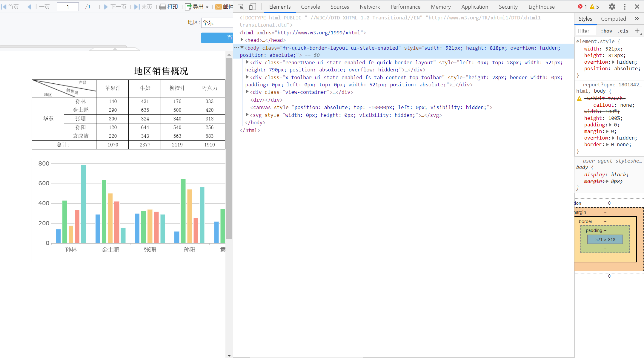Switch to the Computed styles tab

tap(613, 19)
